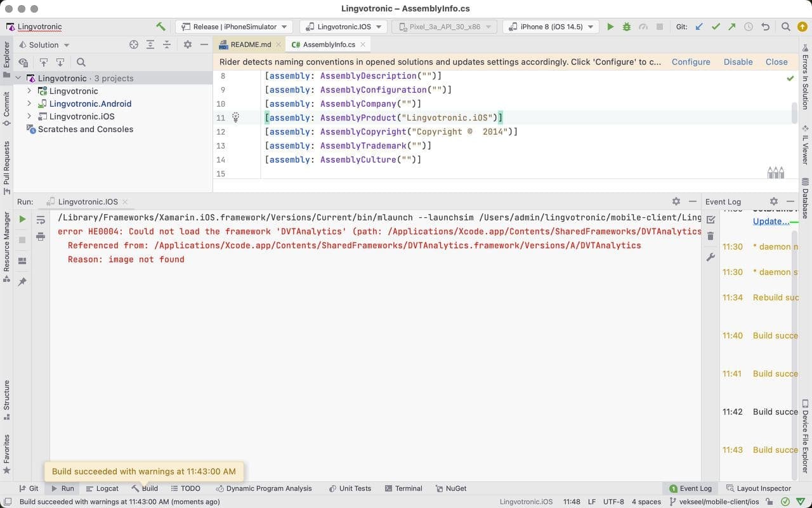Viewport: 812px width, 508px height.
Task: Open iPhone 8 (iOS 14.5) device dropdown
Action: pos(551,27)
